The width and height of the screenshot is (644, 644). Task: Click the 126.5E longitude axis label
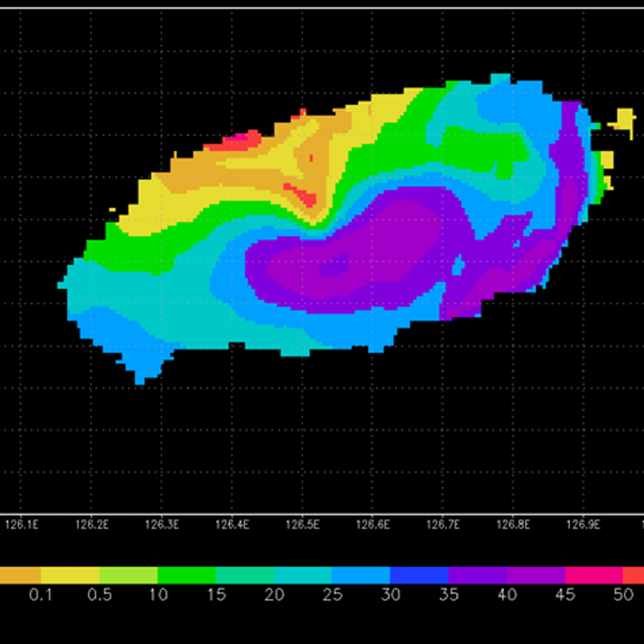tap(303, 525)
